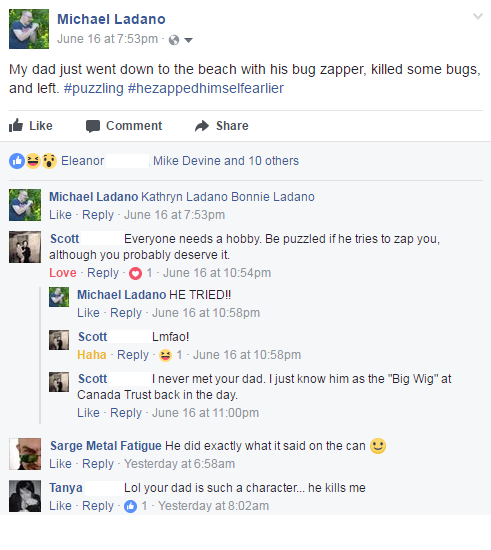Click the Comment speech bubble icon
Screen dimensions: 491x550
(93, 126)
